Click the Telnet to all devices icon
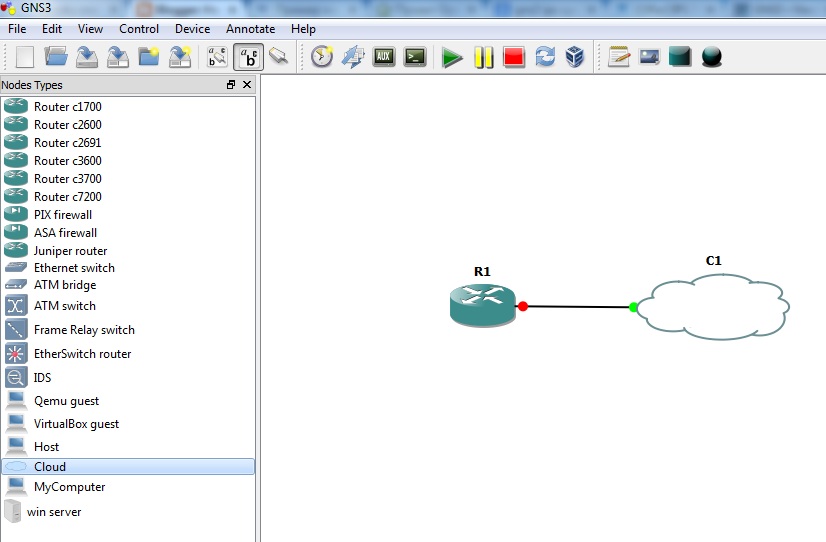This screenshot has height=542, width=826. tap(353, 56)
